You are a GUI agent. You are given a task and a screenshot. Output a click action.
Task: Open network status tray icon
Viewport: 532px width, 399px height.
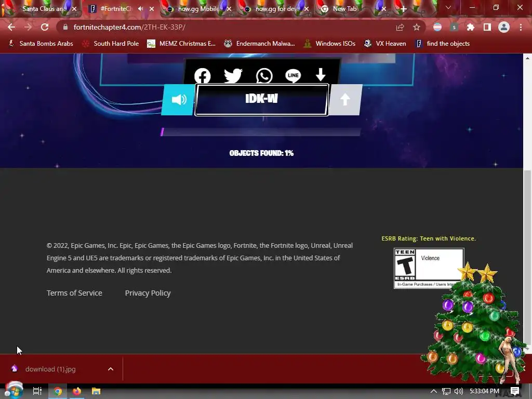(x=446, y=391)
